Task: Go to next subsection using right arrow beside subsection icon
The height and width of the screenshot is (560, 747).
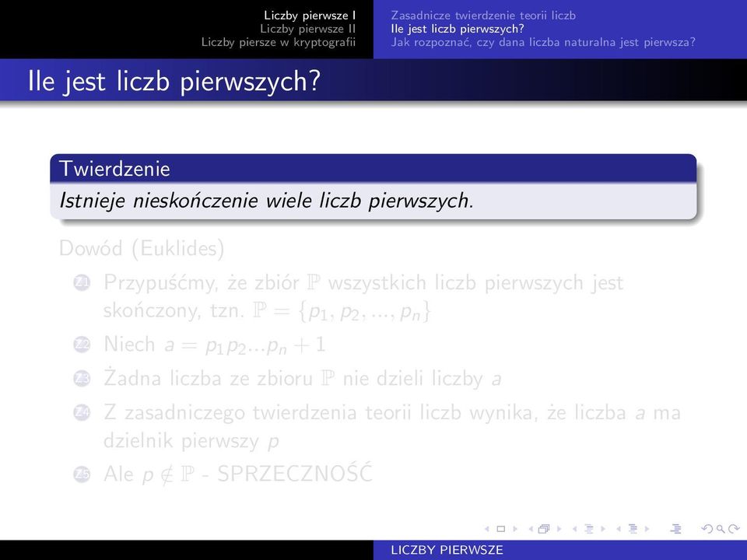Action: click(603, 529)
